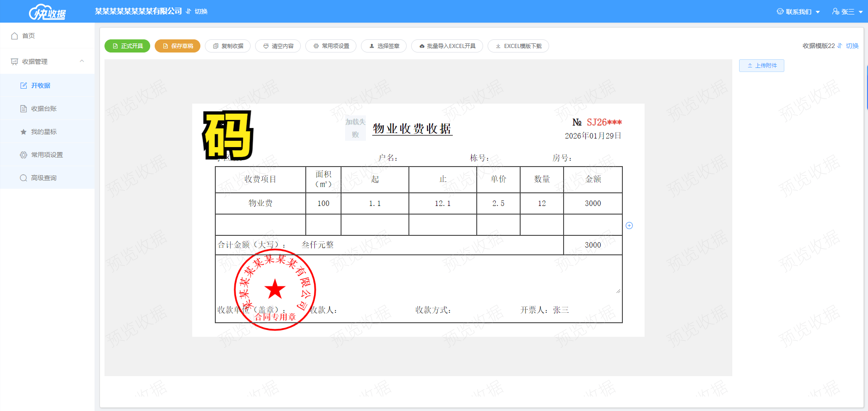Viewport: 868px width, 411px height.
Task: Switch receipt template via 切换 link
Action: (x=852, y=46)
